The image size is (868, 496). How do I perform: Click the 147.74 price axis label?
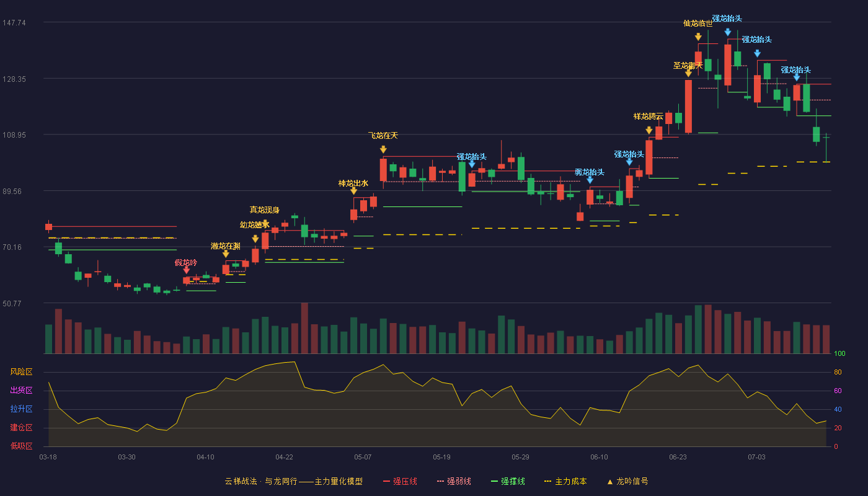[x=14, y=22]
